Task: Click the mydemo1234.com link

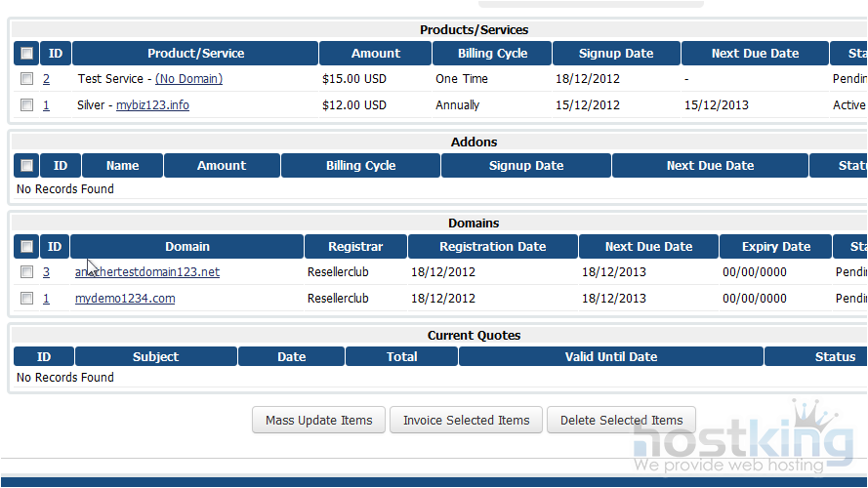Action: 125,299
